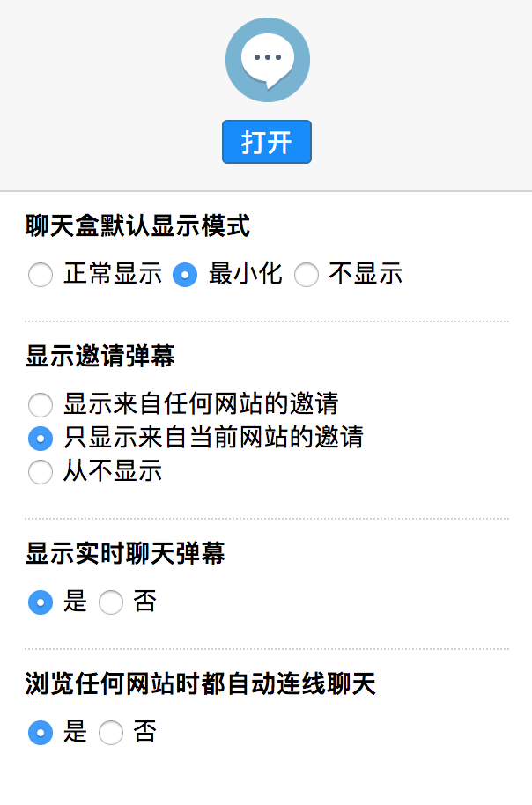Viewport: 532px width, 805px height.
Task: Select the 不显示 radio circle
Action: (x=306, y=275)
